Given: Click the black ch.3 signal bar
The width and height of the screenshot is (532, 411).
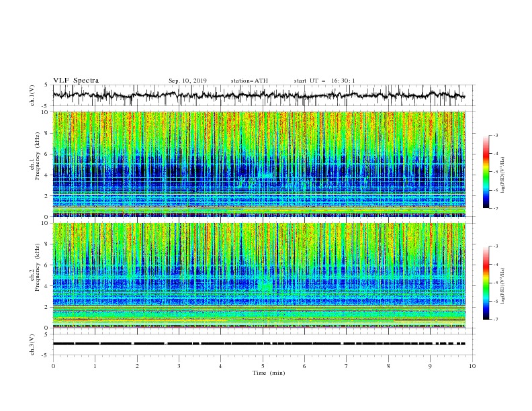Looking at the screenshot, I should click(x=259, y=344).
